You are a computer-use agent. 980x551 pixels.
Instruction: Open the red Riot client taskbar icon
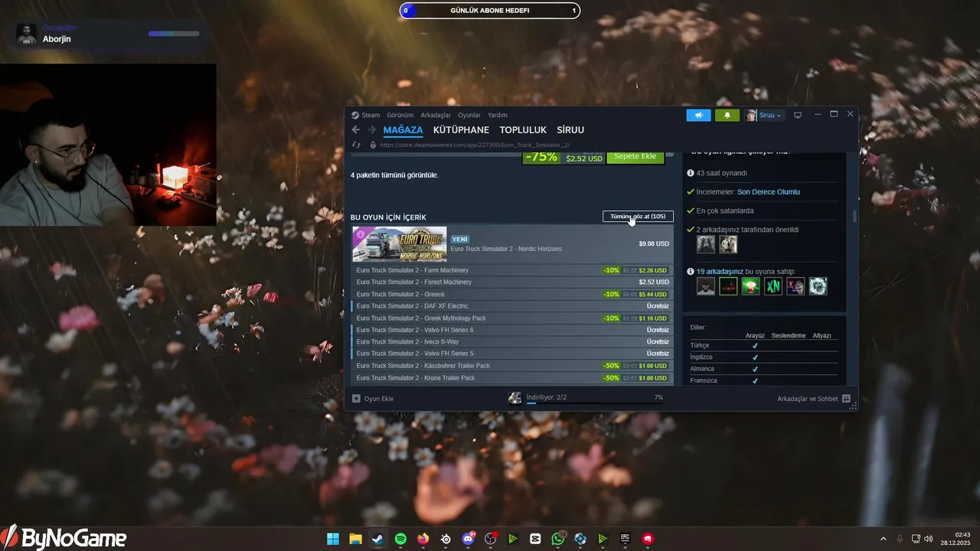click(648, 539)
